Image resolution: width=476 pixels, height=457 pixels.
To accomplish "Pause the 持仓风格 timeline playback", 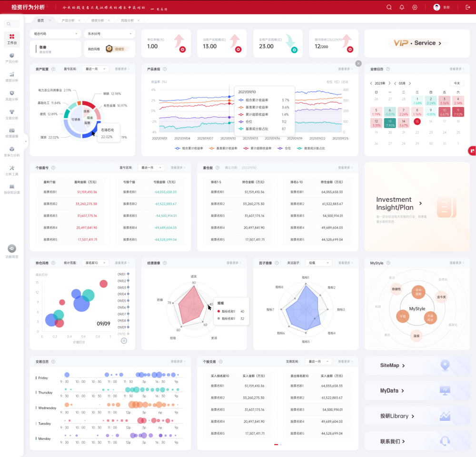I will pyautogui.click(x=124, y=340).
